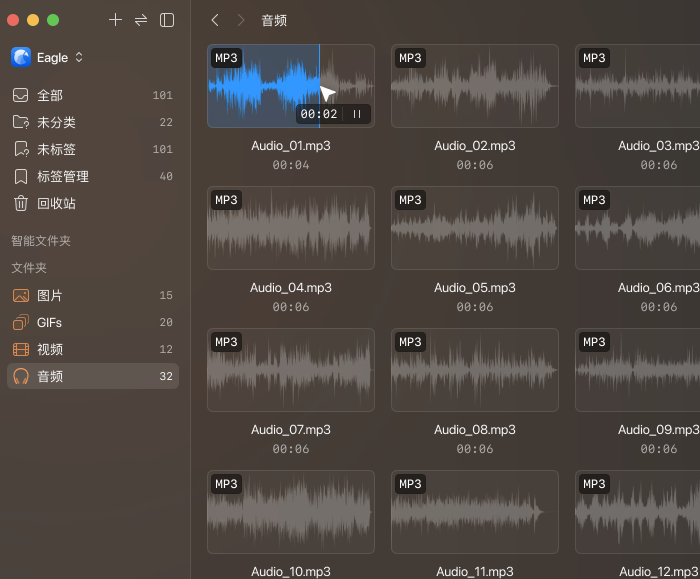Open the 回收站 trash
Image resolution: width=700 pixels, height=579 pixels.
93,203
